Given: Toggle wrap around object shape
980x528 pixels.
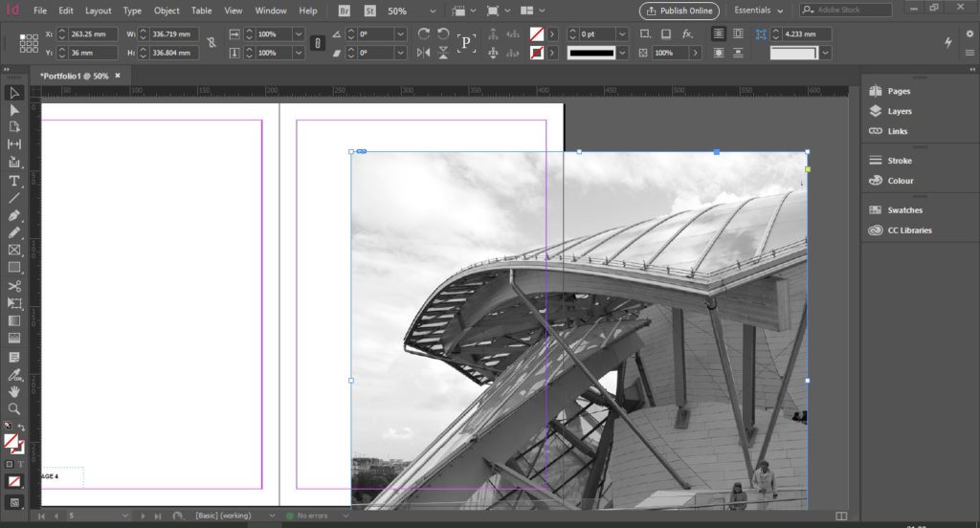Looking at the screenshot, I should 719,53.
